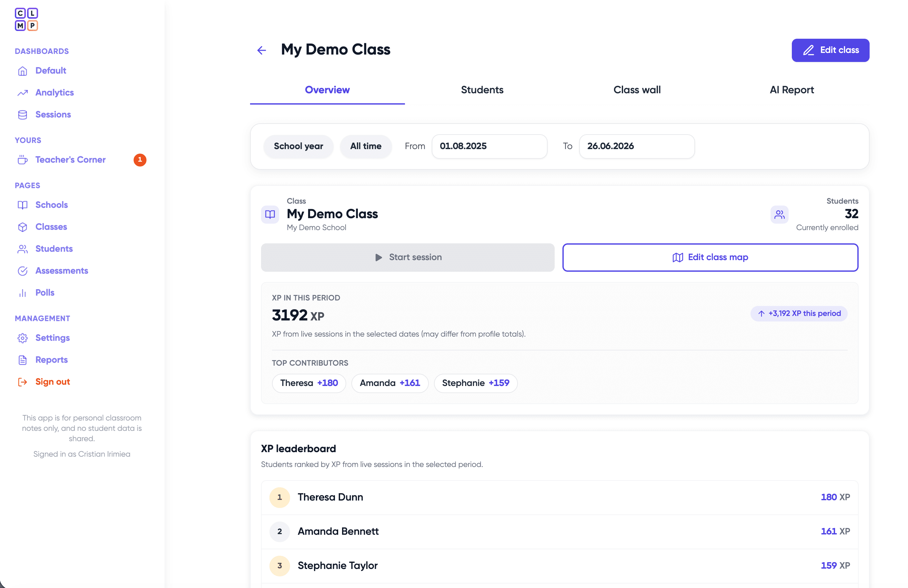
Task: Go back using the left arrow icon
Action: (262, 50)
